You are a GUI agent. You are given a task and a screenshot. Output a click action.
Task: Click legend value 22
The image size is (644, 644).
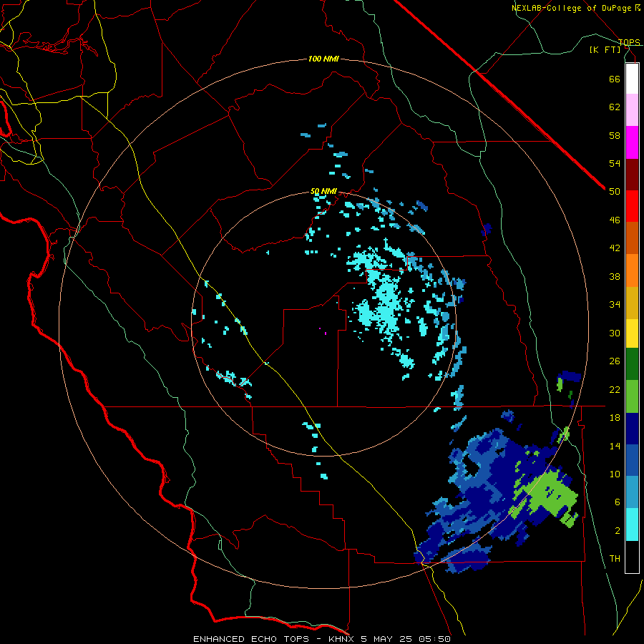(x=615, y=389)
